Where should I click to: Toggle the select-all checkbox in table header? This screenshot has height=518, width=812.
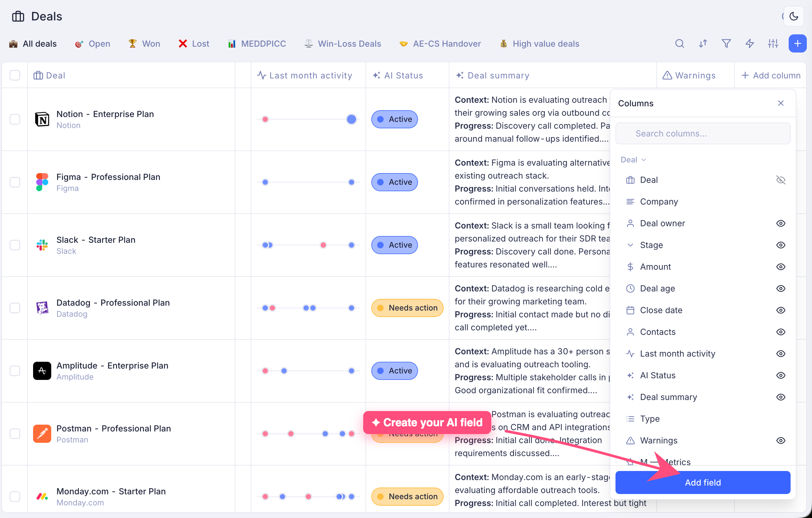15,75
